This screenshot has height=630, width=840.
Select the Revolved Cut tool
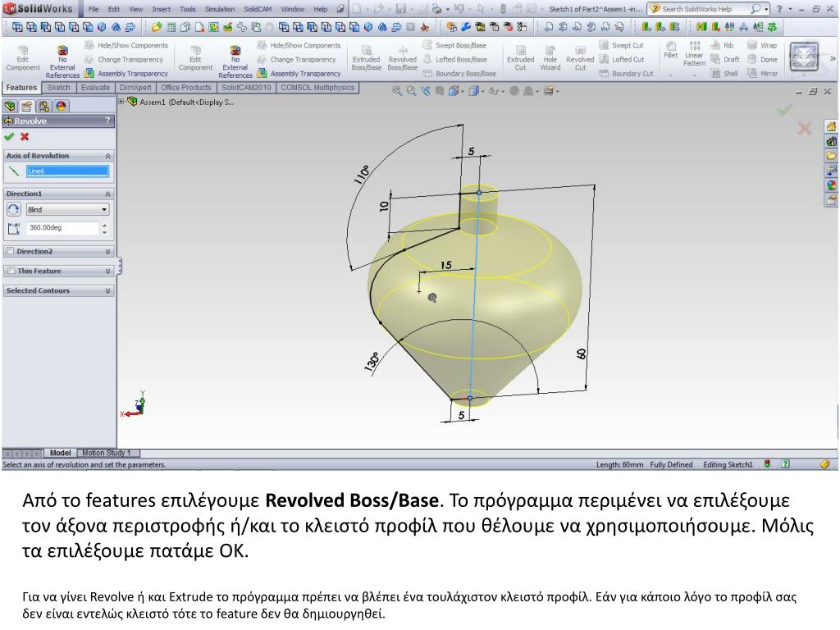coord(580,58)
